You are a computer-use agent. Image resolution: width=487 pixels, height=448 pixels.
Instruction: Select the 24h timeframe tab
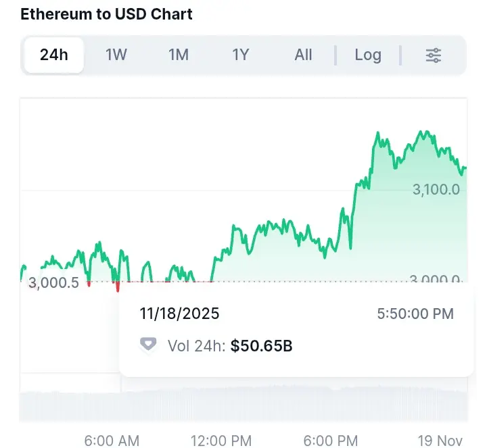54,55
